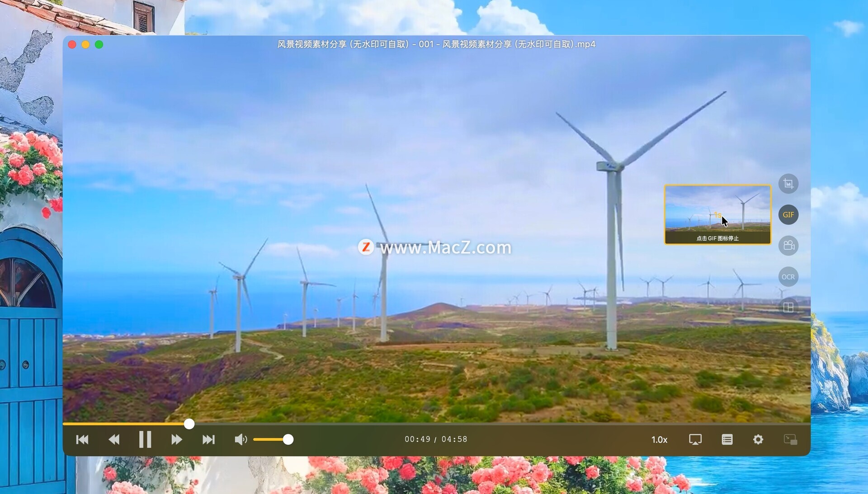The width and height of the screenshot is (868, 494).
Task: Stop recording via the GIF icon
Action: click(788, 215)
